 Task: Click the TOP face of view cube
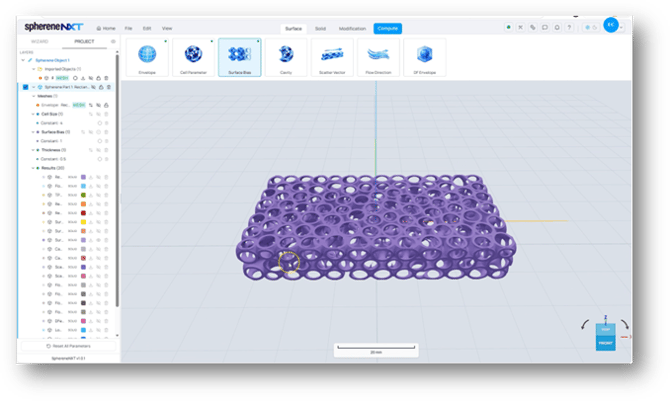pos(605,330)
